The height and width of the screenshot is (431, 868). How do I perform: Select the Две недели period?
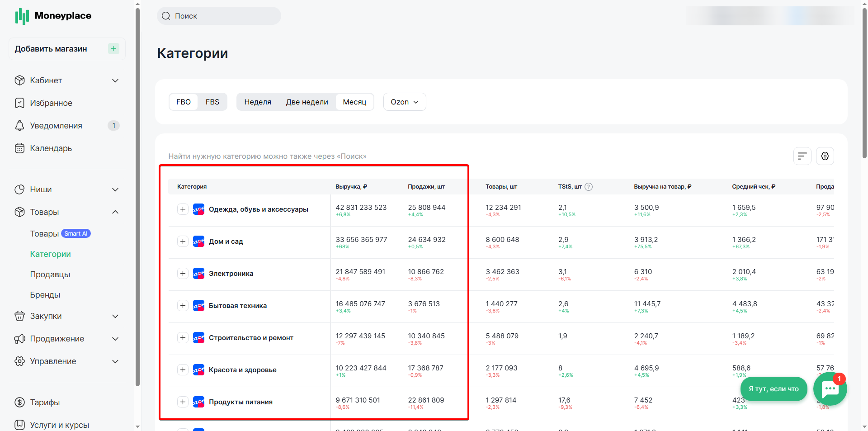307,102
